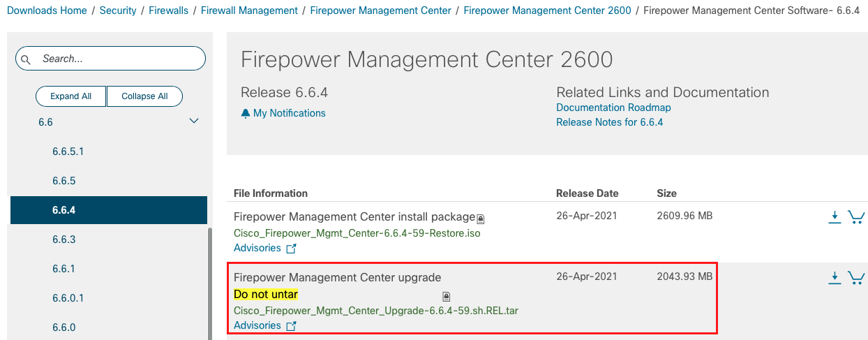Click the search magnifier icon
This screenshot has width=868, height=340.
pyautogui.click(x=26, y=60)
